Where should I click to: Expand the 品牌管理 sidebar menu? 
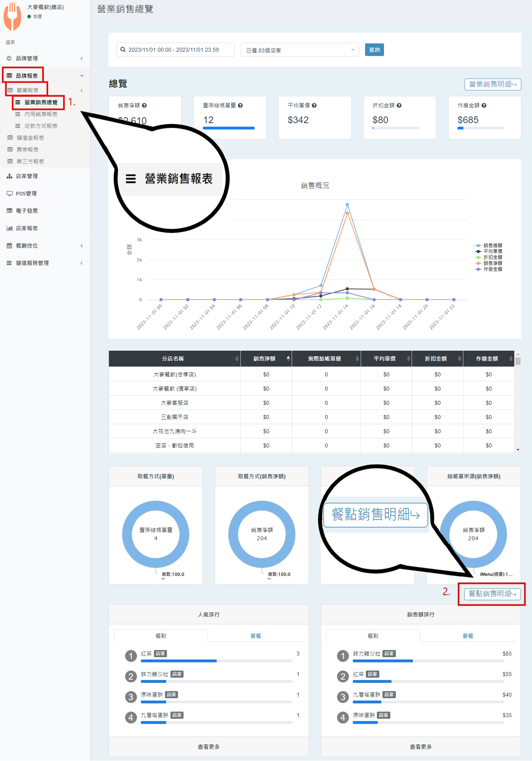click(44, 58)
